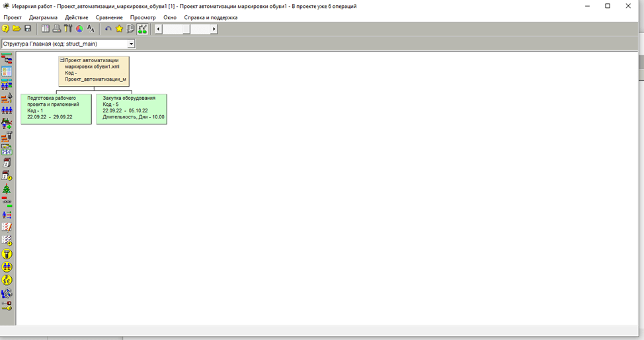Click the 22.09.22 - 29.09.22 dates text
This screenshot has width=644, height=340.
[50, 117]
